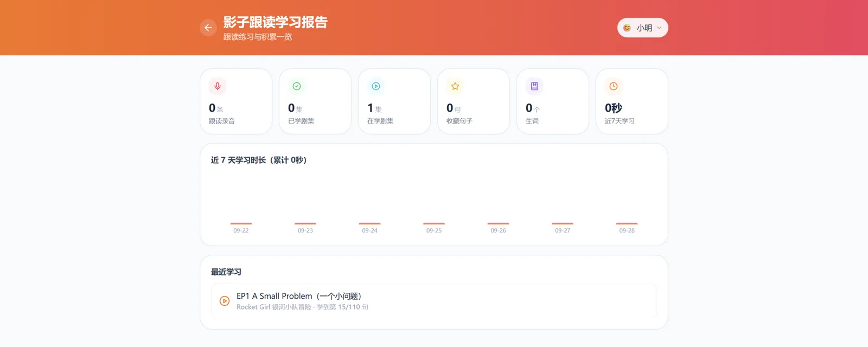Click the star icon for 收藏句子

455,86
